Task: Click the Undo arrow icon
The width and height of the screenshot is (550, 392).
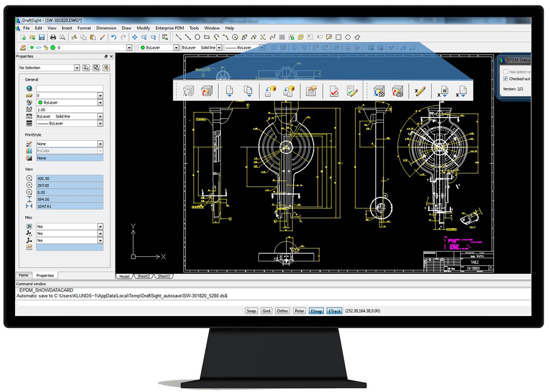Action: pos(114,37)
